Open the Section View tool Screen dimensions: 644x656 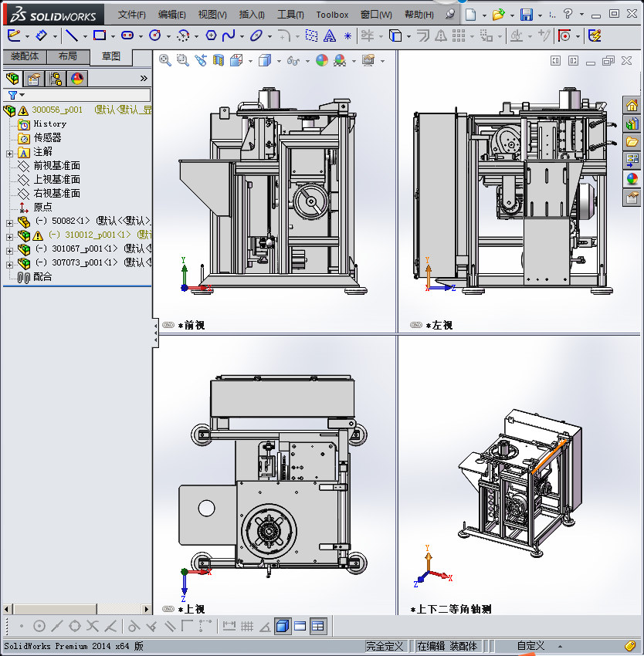pyautogui.click(x=218, y=61)
